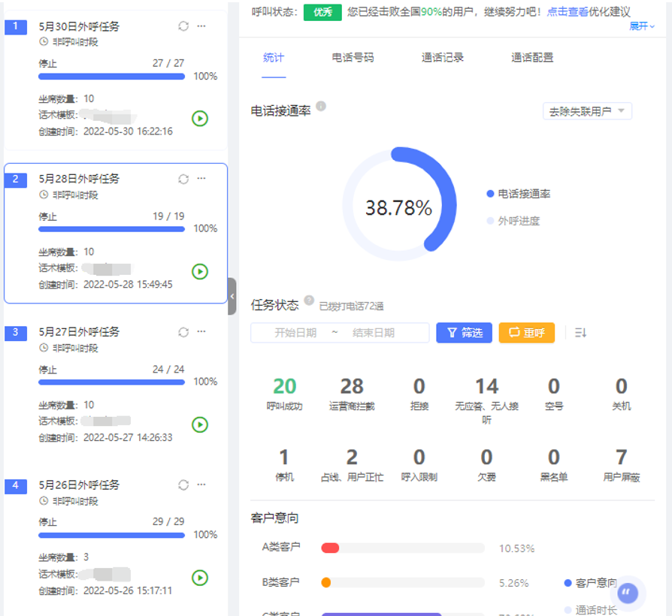
Task: Click the sort icon next to 重呼
Action: 580,333
